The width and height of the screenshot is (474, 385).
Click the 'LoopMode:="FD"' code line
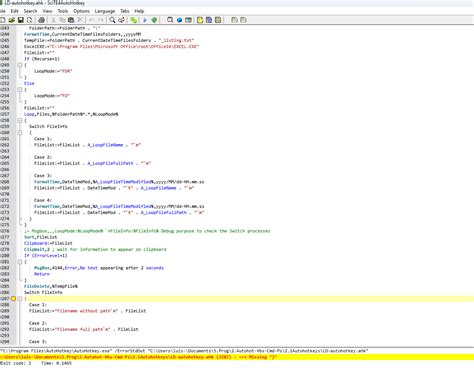click(x=52, y=96)
